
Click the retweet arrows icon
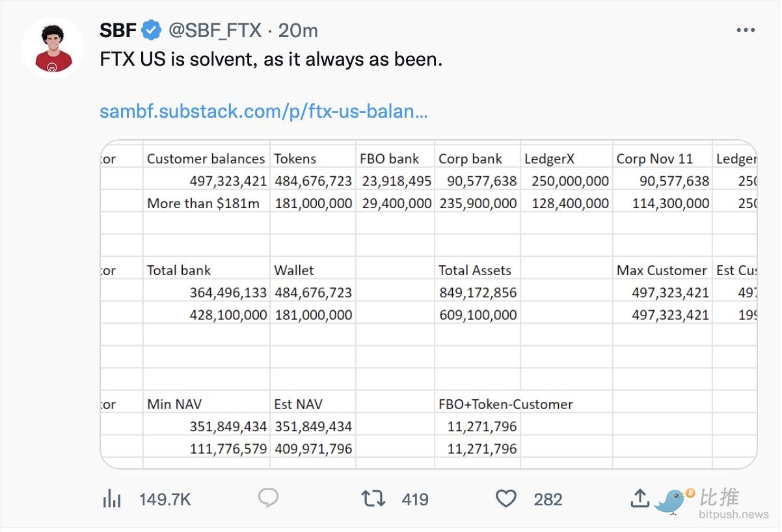[373, 499]
